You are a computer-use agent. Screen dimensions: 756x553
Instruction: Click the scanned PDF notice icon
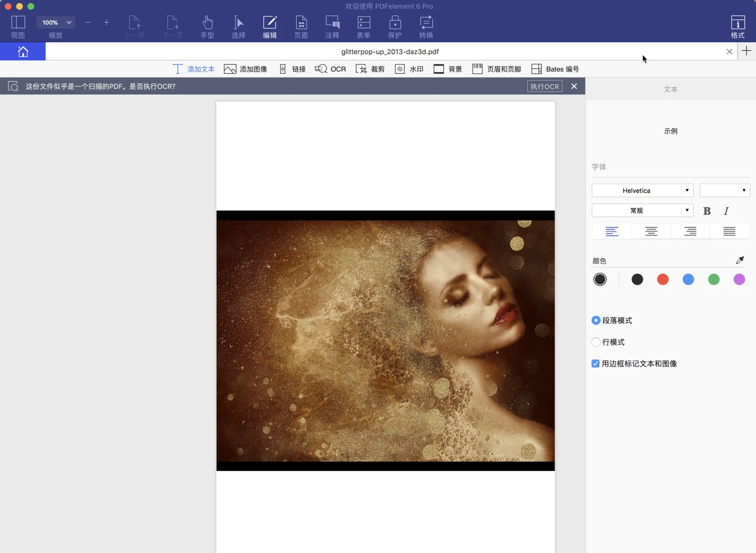[x=13, y=86]
